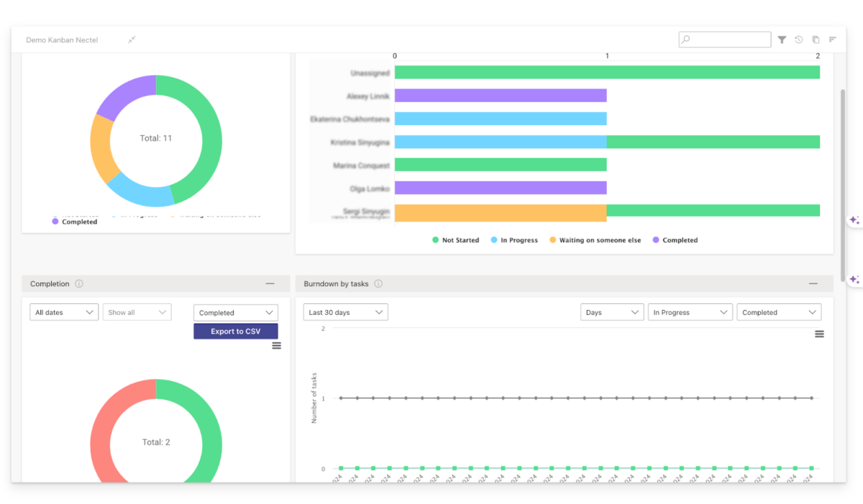
Task: Open the All dates dropdown
Action: pyautogui.click(x=64, y=312)
